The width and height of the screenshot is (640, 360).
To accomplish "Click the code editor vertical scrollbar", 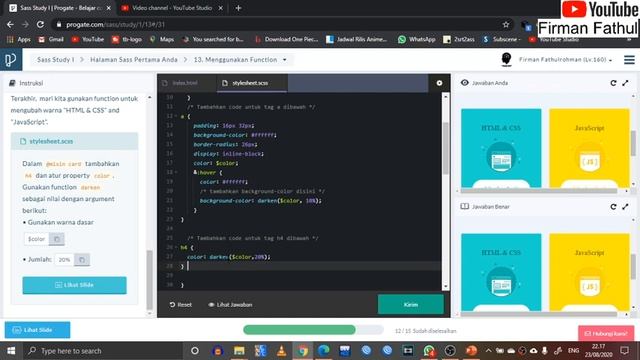I will [446, 149].
